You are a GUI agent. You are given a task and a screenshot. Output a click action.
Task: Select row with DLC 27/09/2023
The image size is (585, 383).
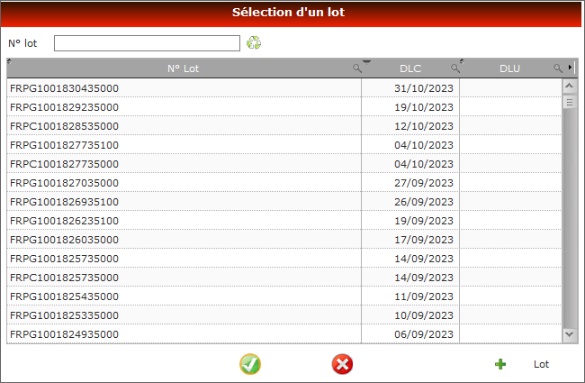point(284,183)
